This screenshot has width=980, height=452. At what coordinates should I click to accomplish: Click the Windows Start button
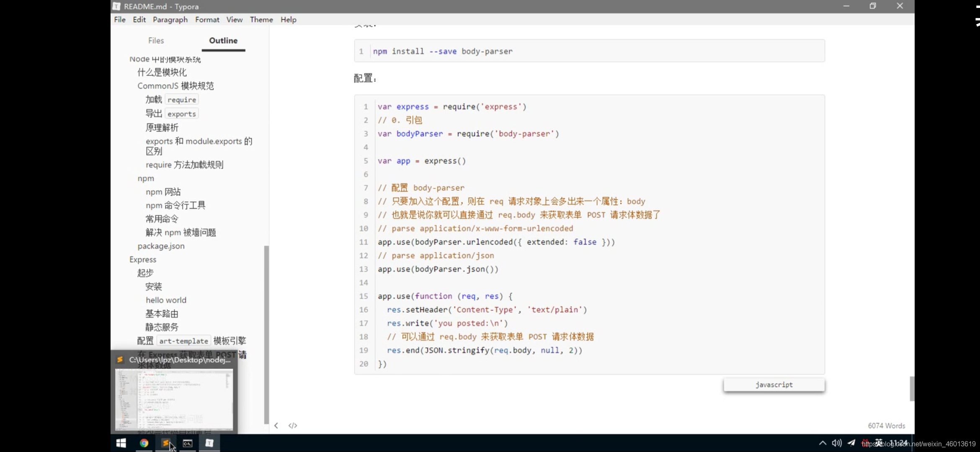click(x=122, y=443)
